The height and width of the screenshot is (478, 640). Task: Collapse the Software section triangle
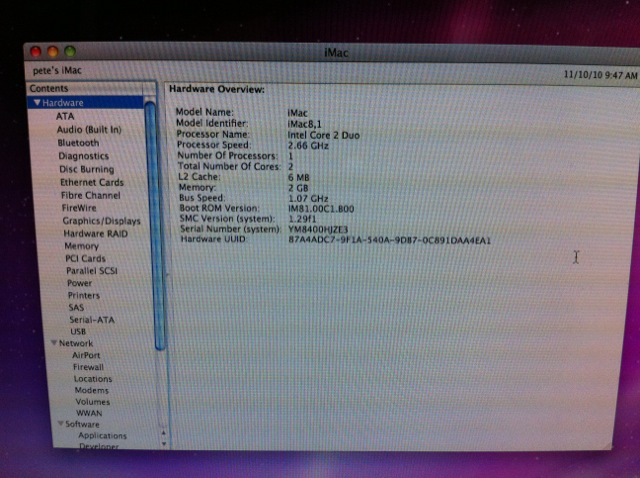tap(60, 424)
